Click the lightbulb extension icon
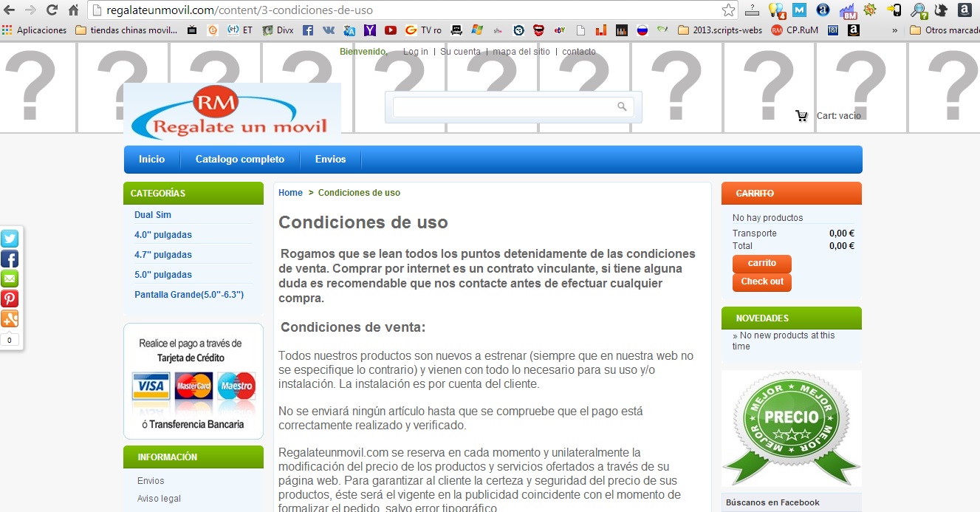This screenshot has width=980, height=512. 776,10
